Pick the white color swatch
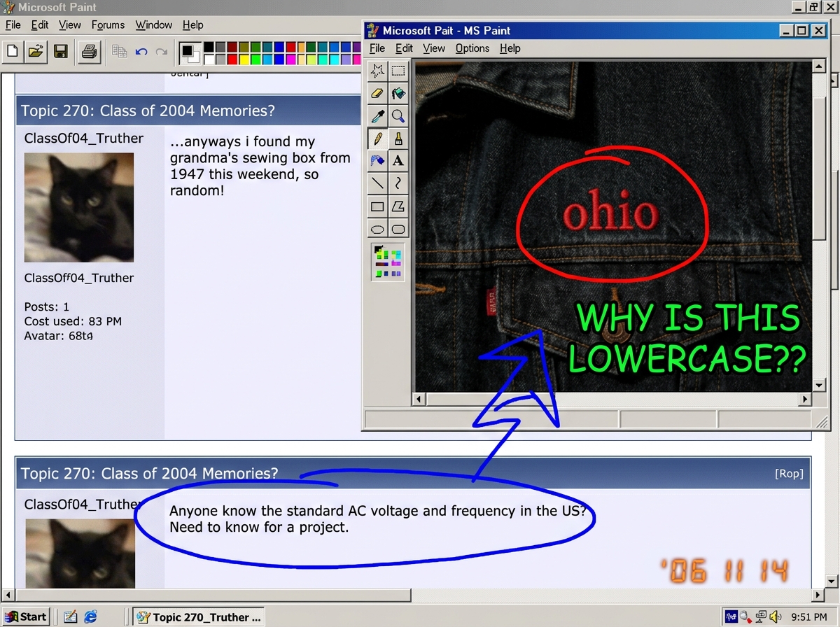 (209, 58)
